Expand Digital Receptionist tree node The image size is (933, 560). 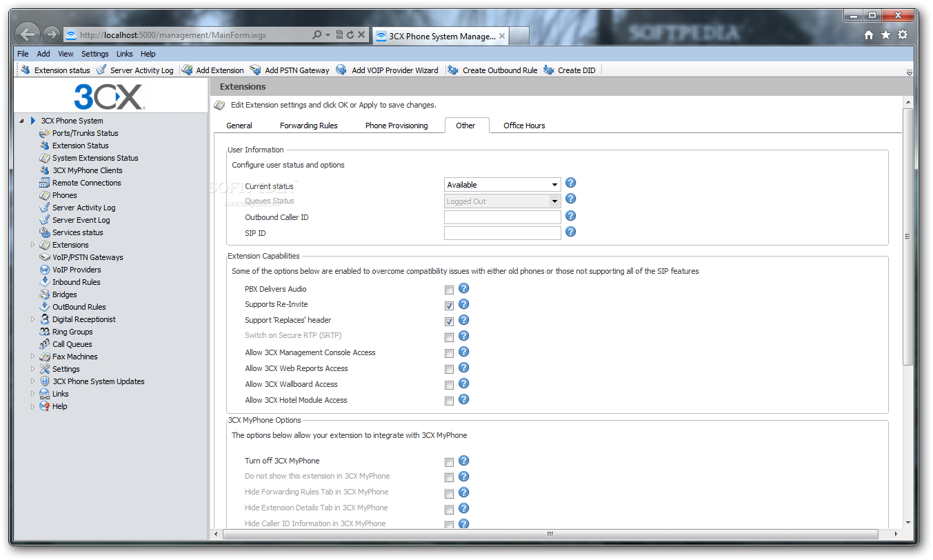(32, 319)
